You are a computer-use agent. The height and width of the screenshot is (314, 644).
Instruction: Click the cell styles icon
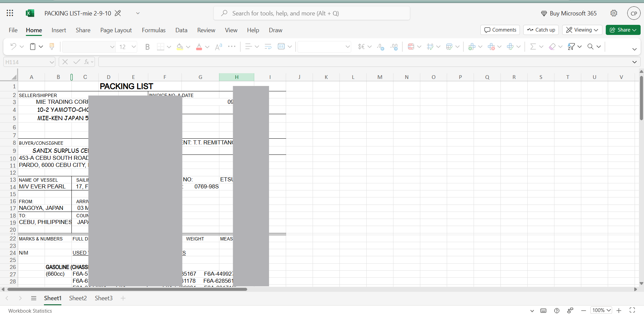coord(449,47)
